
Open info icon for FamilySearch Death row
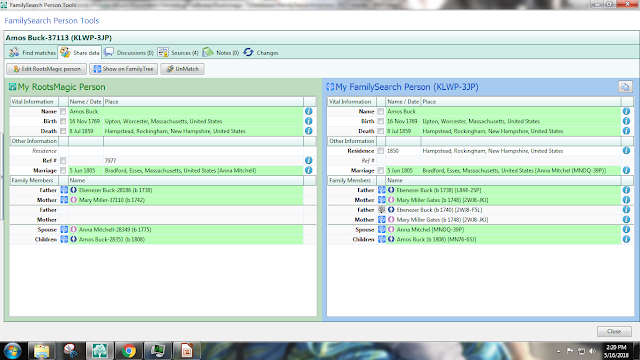(626, 131)
